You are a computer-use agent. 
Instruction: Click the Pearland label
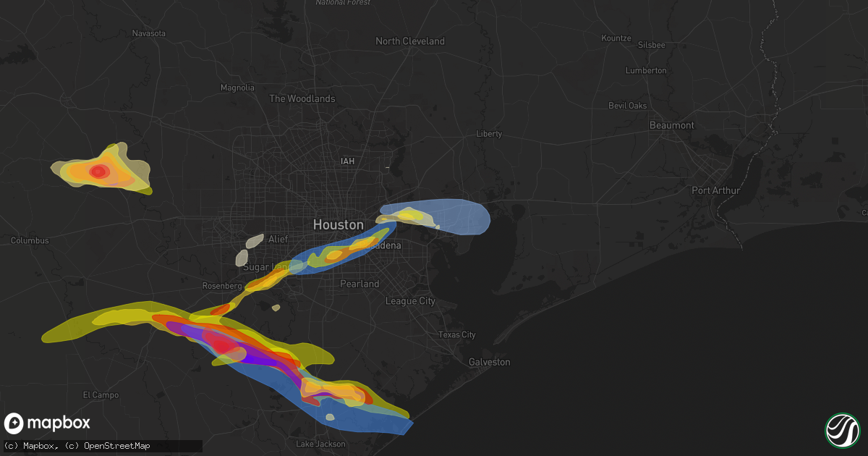point(359,284)
